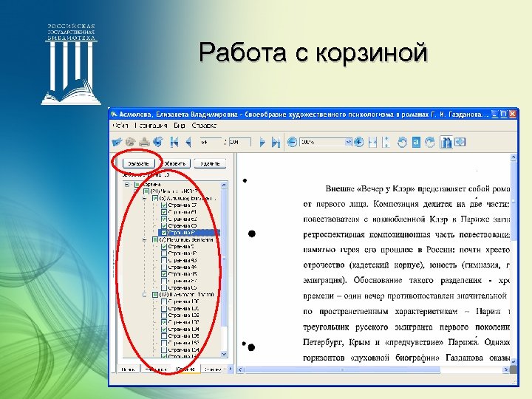Image resolution: width=532 pixels, height=399 pixels.
Task: Check the Страница 105 checkbox
Action: click(164, 336)
